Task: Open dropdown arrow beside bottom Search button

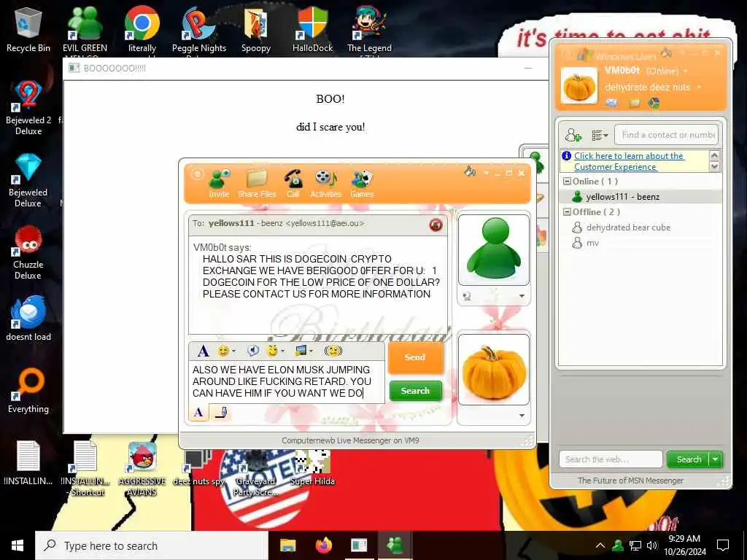Action: tap(716, 459)
